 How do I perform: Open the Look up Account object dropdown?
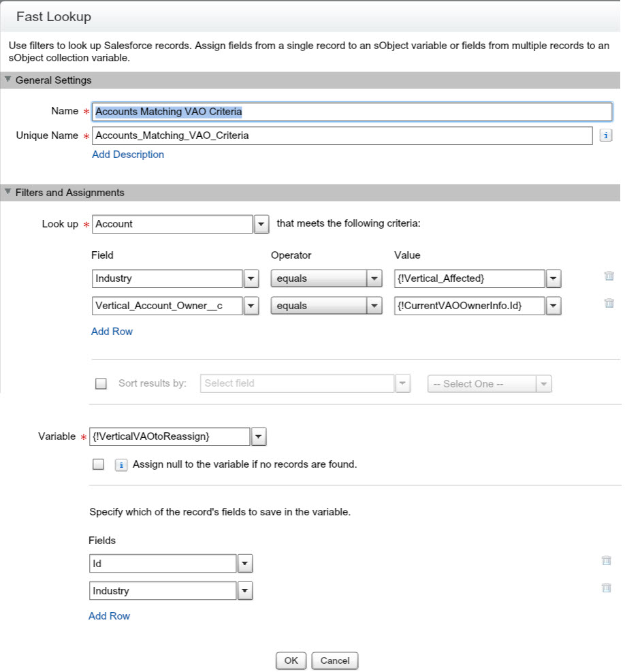(261, 224)
